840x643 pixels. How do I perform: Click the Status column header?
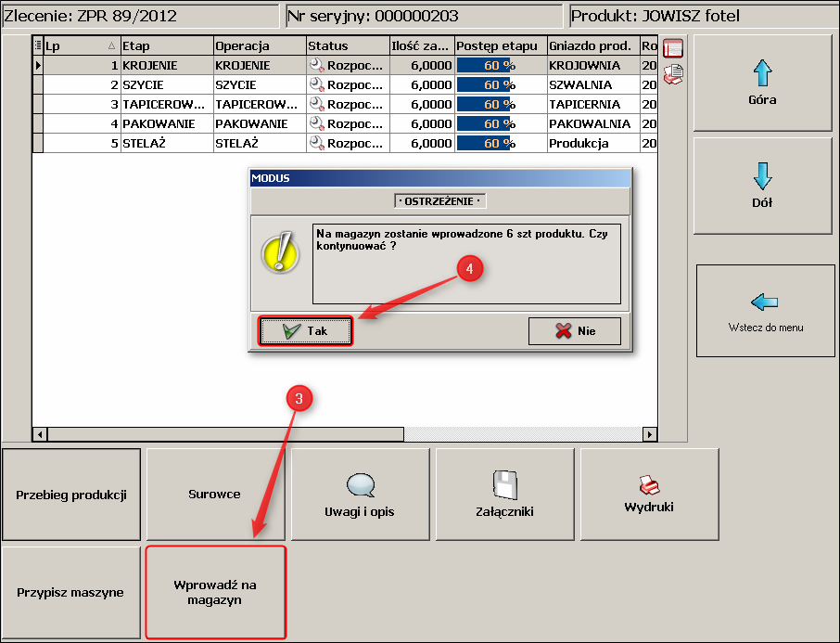[x=348, y=45]
